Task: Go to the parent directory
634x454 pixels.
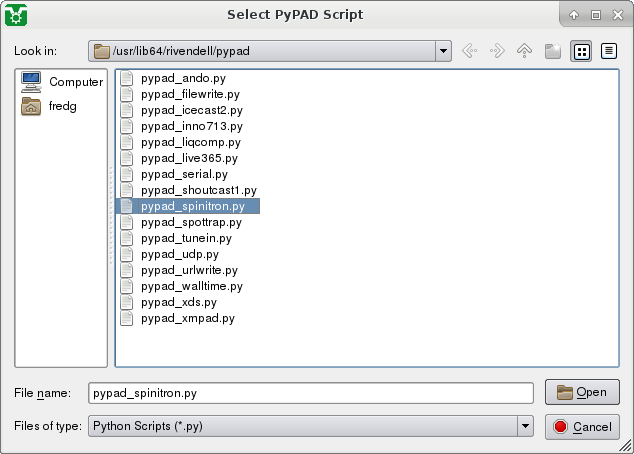Action: tap(524, 51)
